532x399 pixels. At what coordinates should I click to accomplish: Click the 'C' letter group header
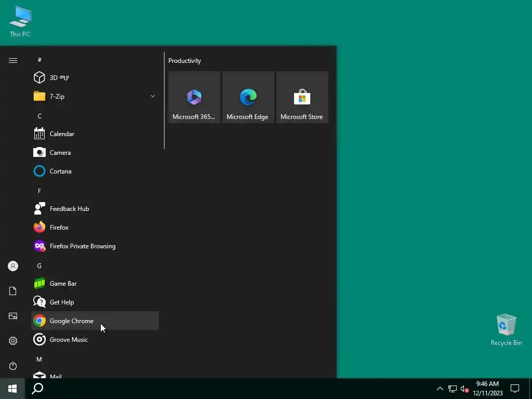[x=39, y=116]
